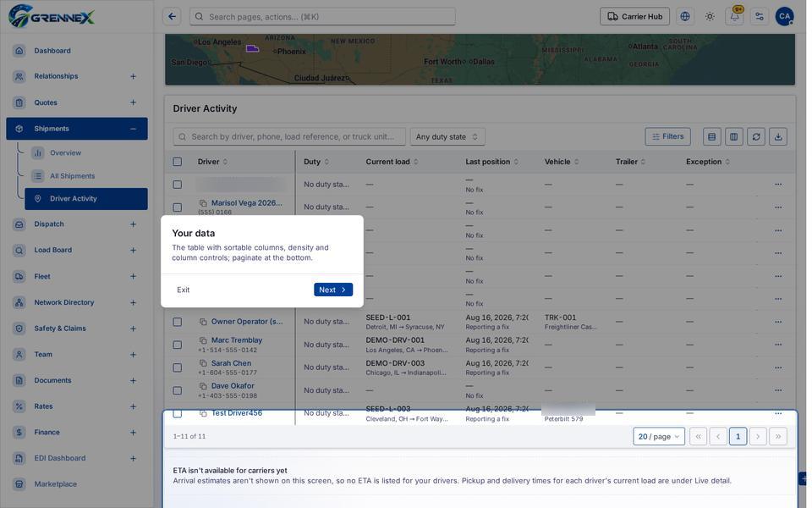Copy icon next to Marisol Vega
This screenshot has width=812, height=508.
(x=204, y=203)
